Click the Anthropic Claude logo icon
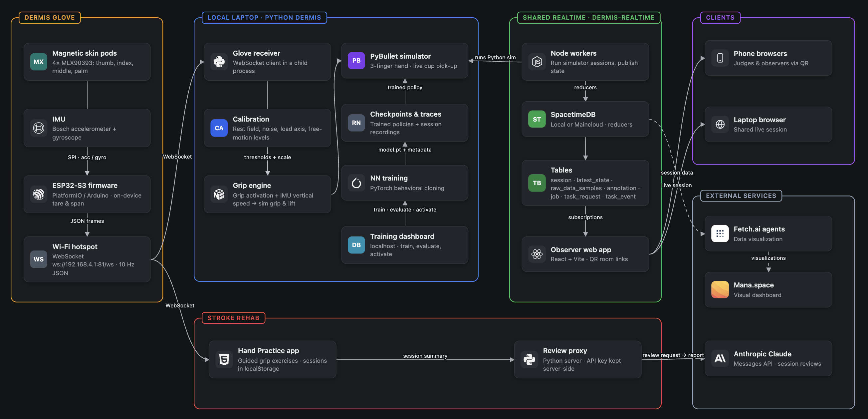Image resolution: width=868 pixels, height=419 pixels. [x=720, y=358]
